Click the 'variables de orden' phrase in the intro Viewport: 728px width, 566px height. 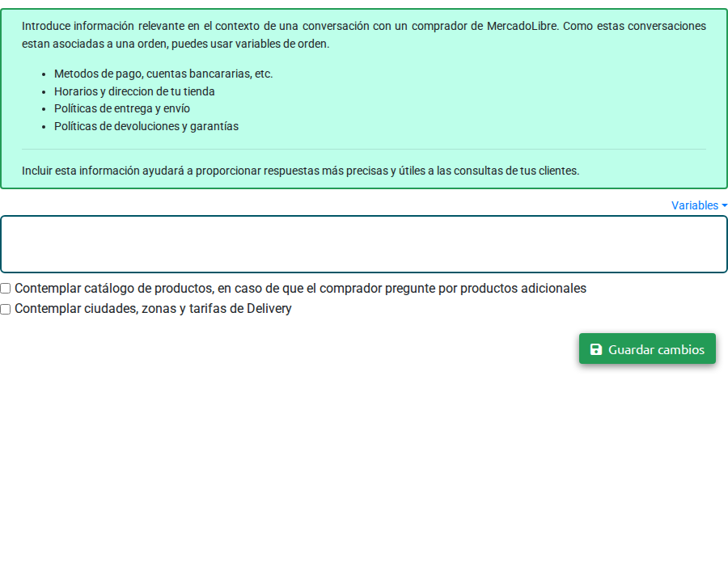[x=281, y=44]
